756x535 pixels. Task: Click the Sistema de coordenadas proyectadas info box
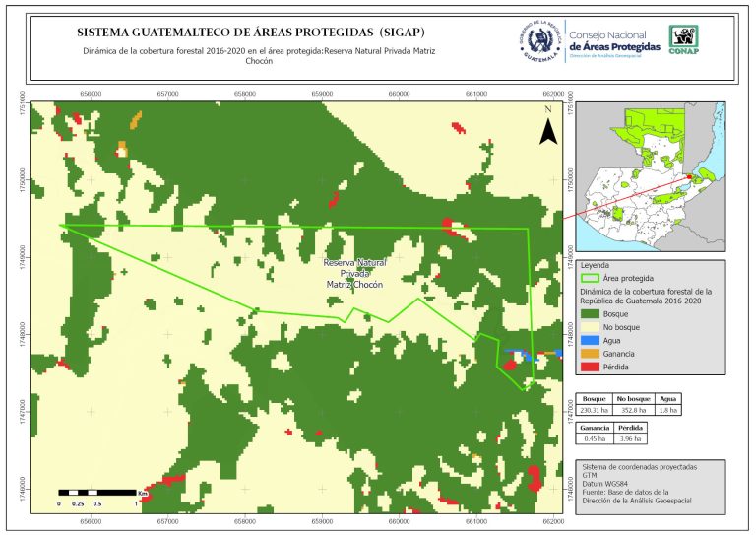[650, 485]
